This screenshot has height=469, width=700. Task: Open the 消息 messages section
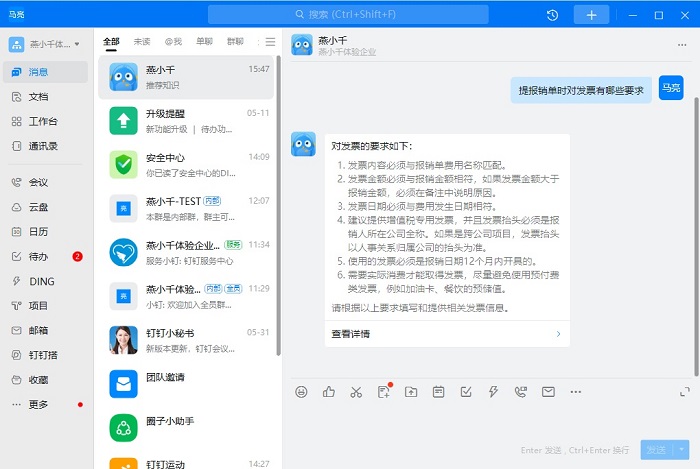45,72
